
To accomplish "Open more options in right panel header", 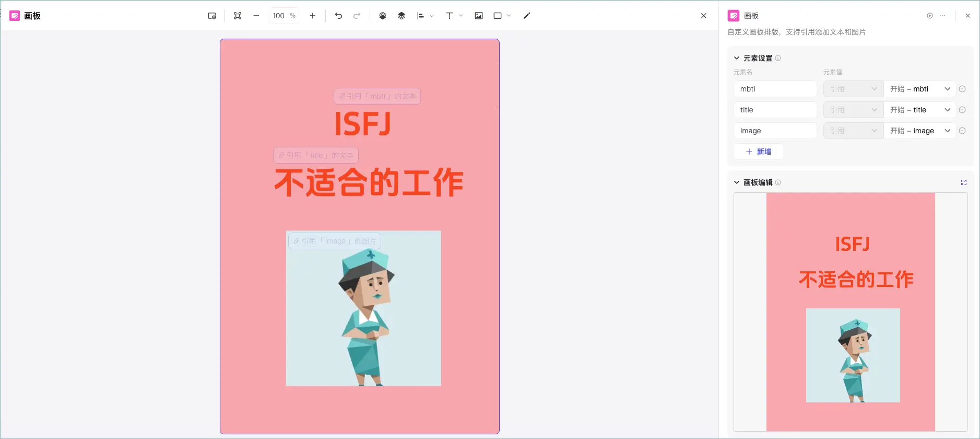I will click(942, 16).
